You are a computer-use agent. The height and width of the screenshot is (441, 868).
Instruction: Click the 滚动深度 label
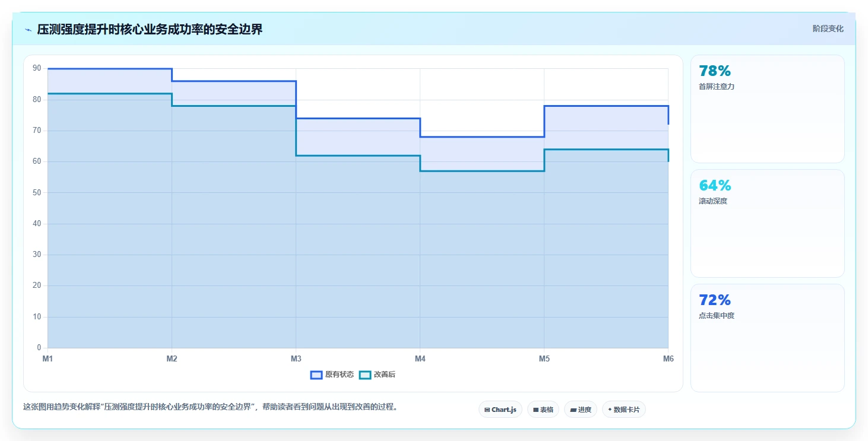[713, 201]
